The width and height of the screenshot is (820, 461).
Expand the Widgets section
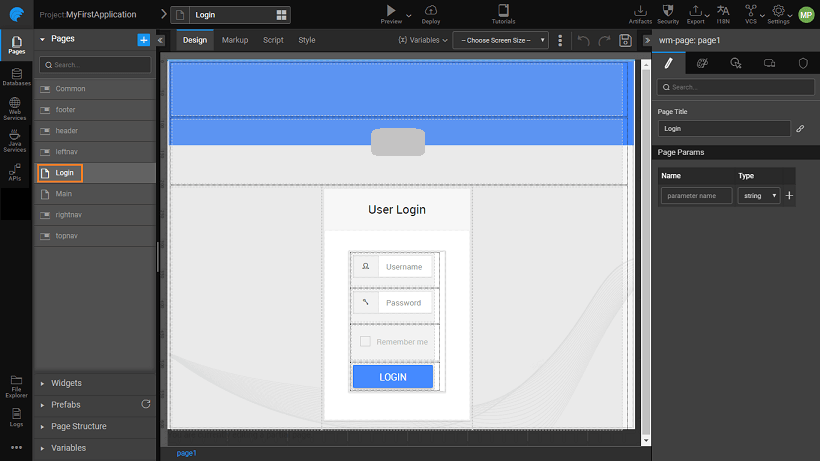coord(66,383)
